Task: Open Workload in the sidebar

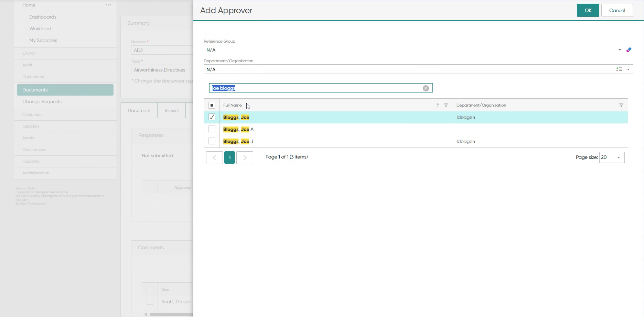Action: [x=40, y=29]
